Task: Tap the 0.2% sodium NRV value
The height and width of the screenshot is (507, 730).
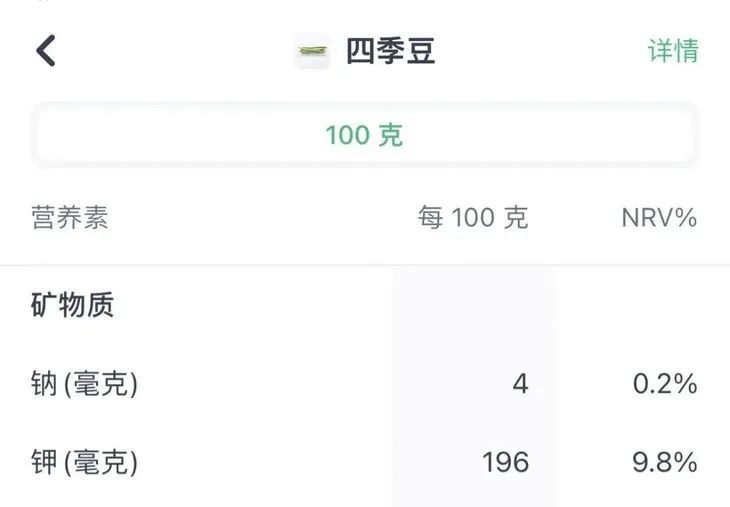Action: [x=665, y=384]
